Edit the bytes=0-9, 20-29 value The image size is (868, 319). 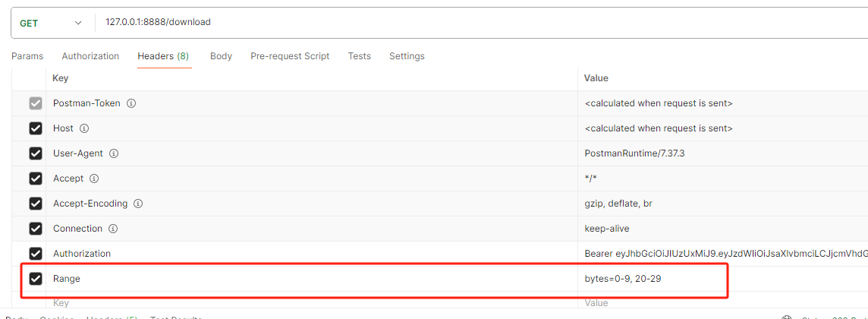click(623, 280)
